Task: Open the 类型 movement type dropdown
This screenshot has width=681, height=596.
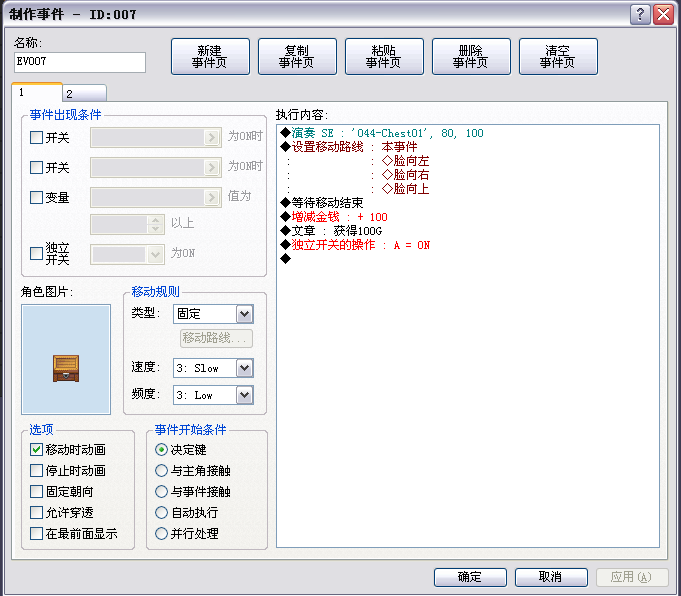Action: coord(245,314)
